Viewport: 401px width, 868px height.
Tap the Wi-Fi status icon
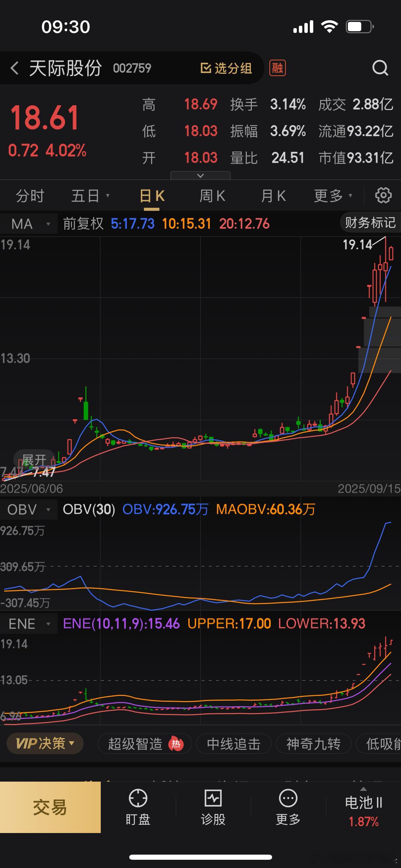click(329, 26)
